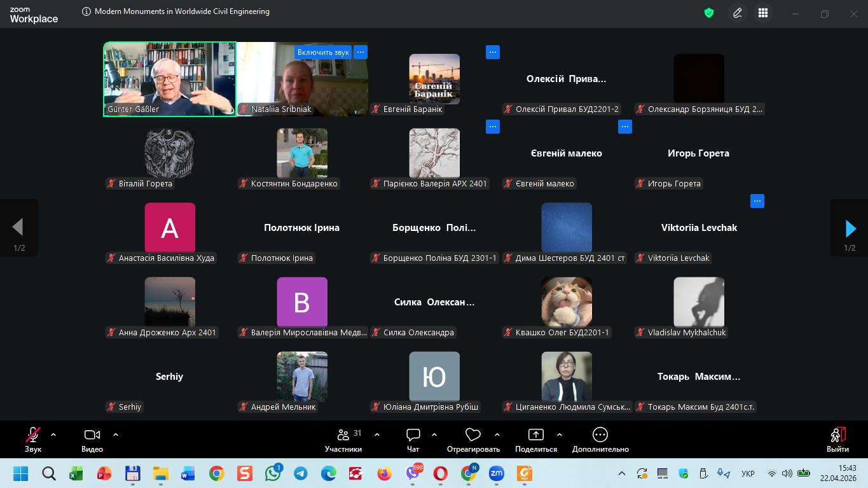Click the pencil annotate icon in title bar
Screen dimensions: 868x488
tap(738, 13)
